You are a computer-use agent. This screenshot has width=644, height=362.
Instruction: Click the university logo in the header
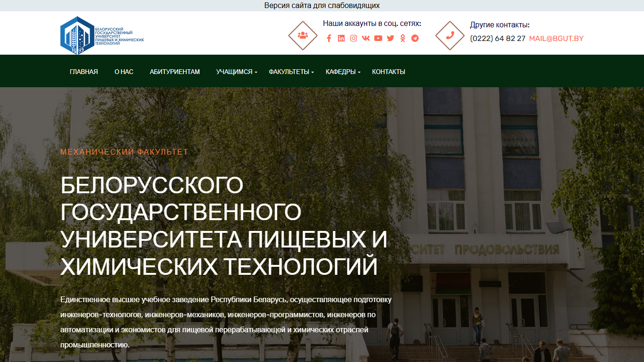click(102, 35)
